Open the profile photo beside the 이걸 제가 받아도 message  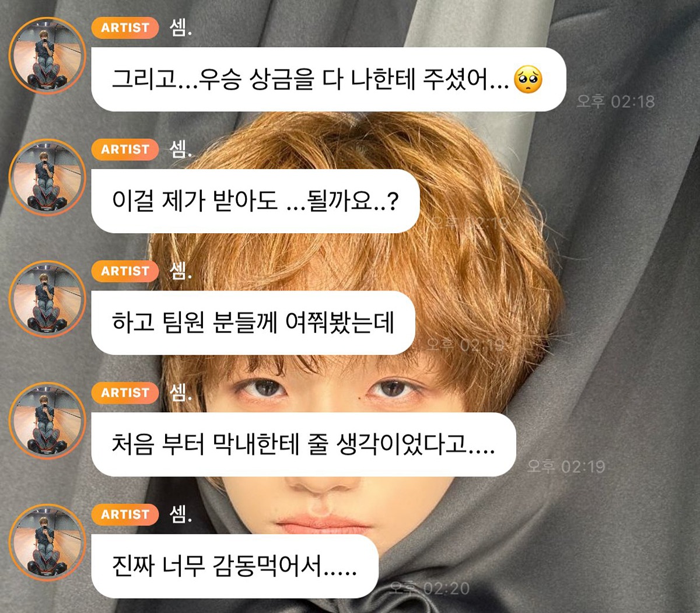coord(47,177)
